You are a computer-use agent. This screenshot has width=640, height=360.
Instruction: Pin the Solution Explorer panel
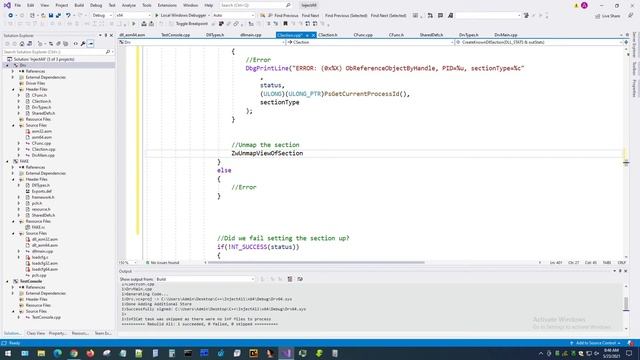106,36
